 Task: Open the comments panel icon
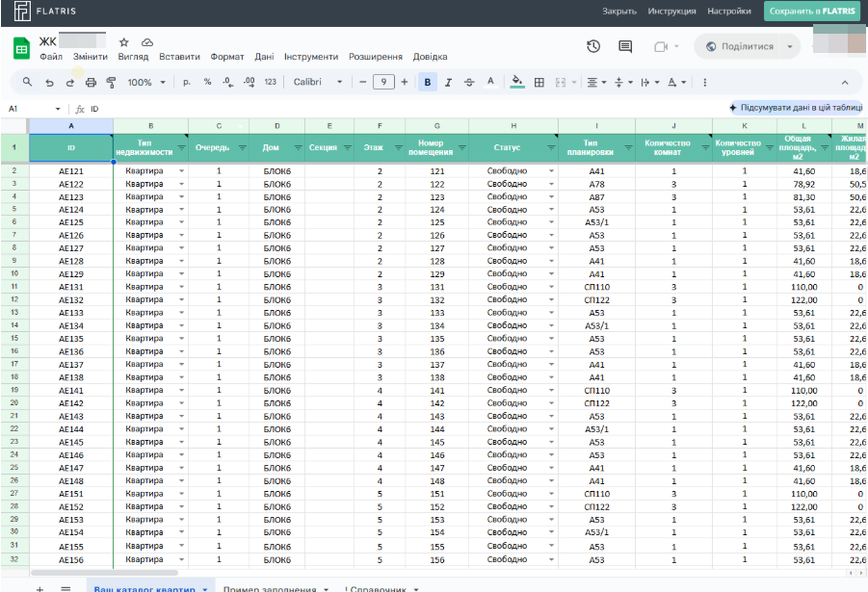click(x=625, y=46)
